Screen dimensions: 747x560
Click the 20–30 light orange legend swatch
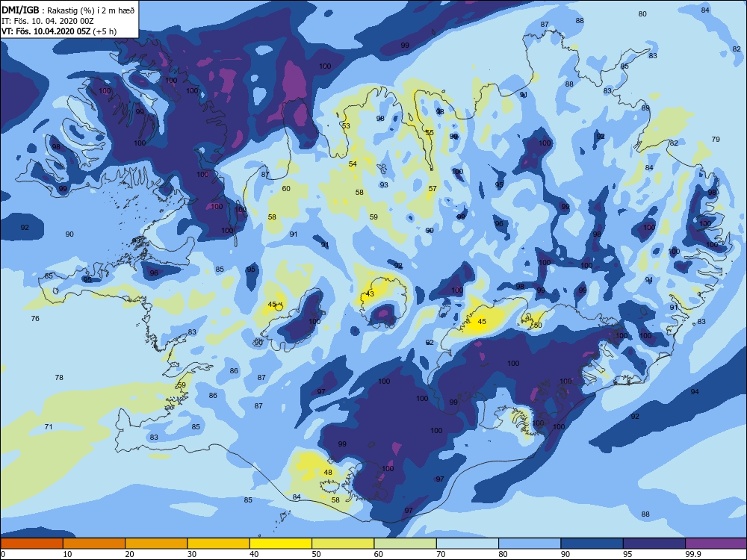[156, 544]
